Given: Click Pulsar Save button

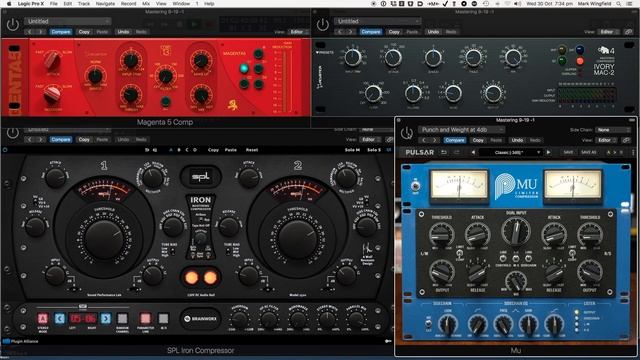Looking at the screenshot, I should (x=568, y=152).
